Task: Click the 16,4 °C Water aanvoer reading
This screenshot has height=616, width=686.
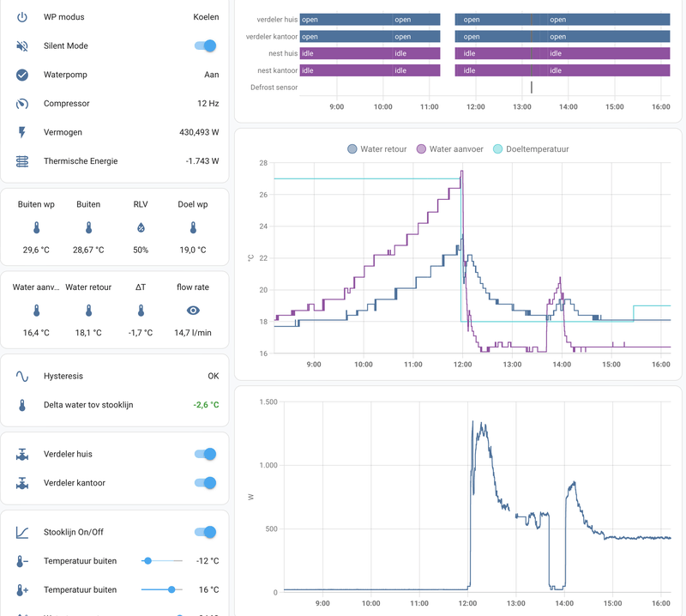Action: pos(36,333)
